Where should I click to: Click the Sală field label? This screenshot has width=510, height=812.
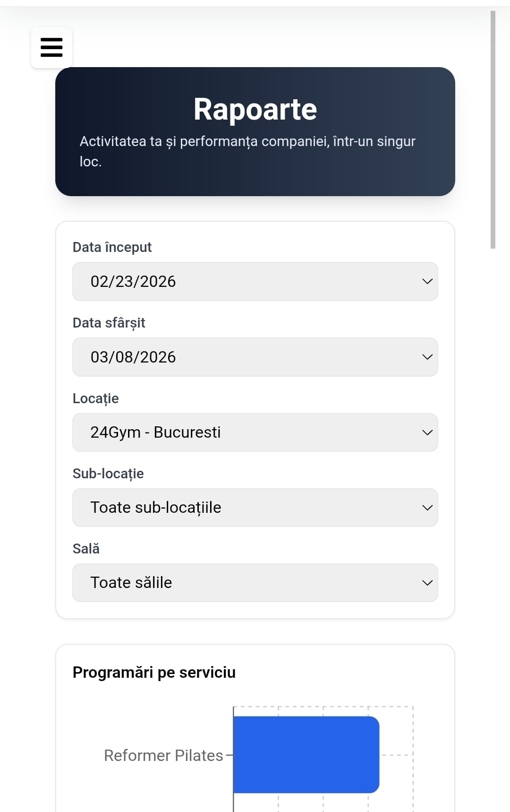pyautogui.click(x=86, y=549)
